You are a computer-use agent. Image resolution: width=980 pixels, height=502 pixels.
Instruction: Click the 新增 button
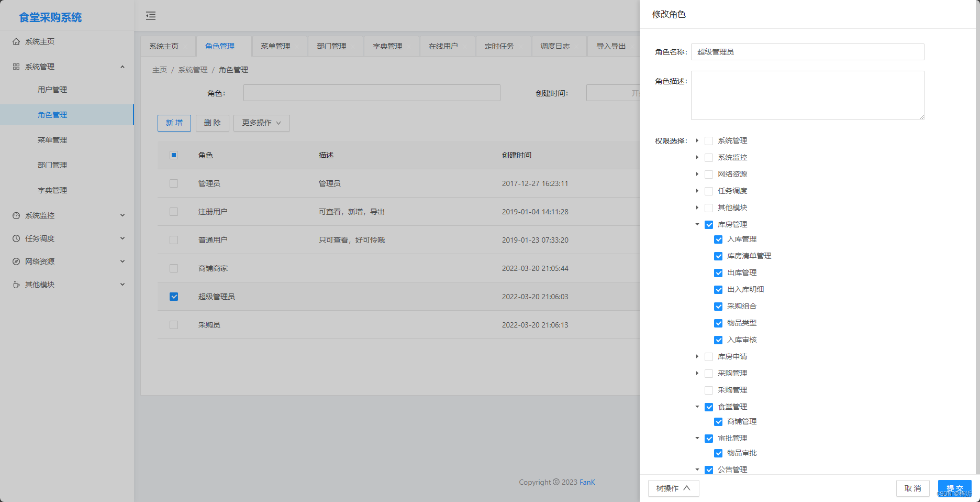pyautogui.click(x=174, y=123)
